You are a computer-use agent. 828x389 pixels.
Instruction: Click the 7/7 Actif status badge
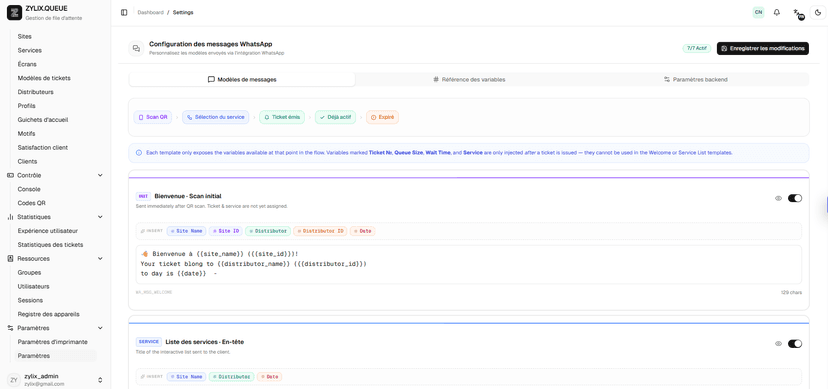pyautogui.click(x=697, y=48)
